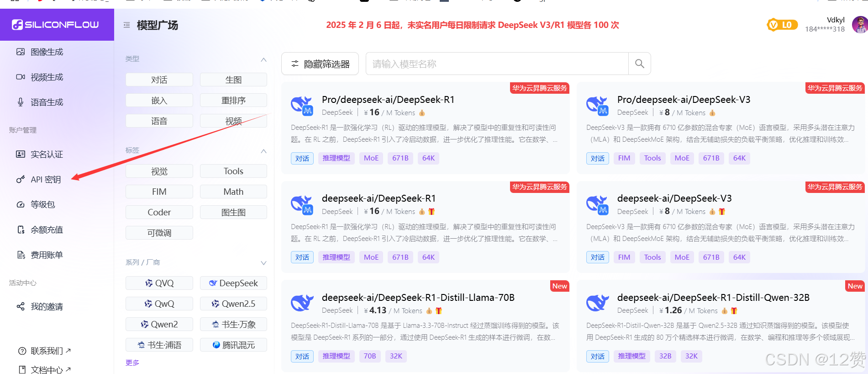Click the 视频生成 camera icon

tap(21, 77)
